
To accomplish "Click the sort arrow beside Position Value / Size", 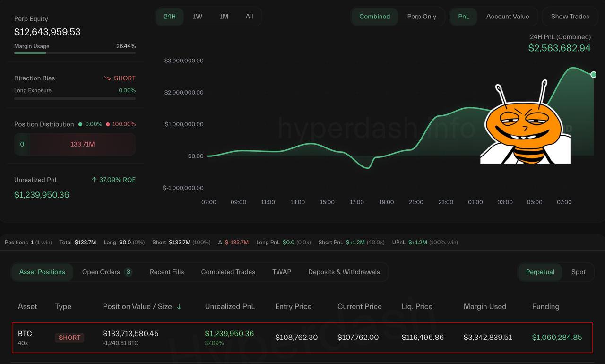I will coord(179,307).
